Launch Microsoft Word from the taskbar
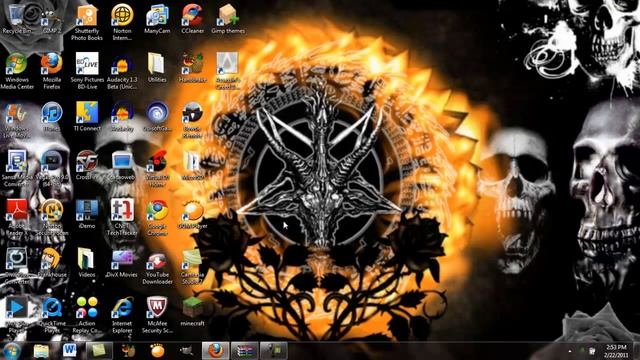The width and height of the screenshot is (640, 360). (70, 351)
